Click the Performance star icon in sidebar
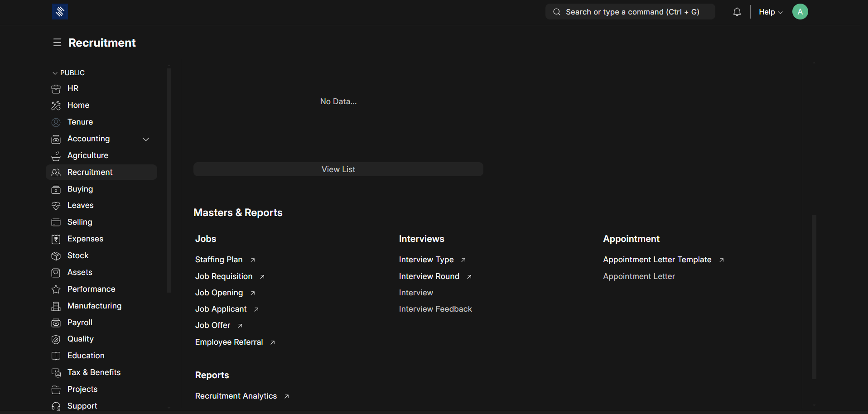 coord(56,289)
